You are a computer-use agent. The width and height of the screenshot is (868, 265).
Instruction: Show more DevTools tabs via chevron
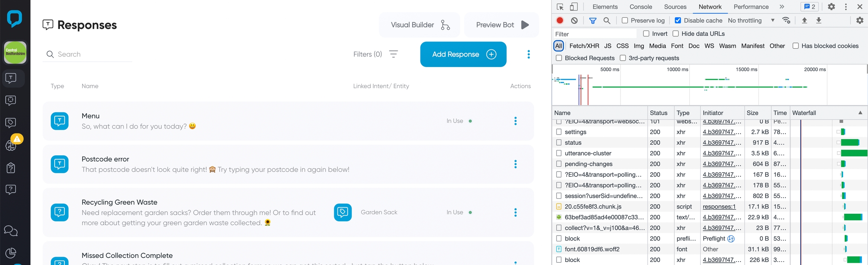coord(782,7)
